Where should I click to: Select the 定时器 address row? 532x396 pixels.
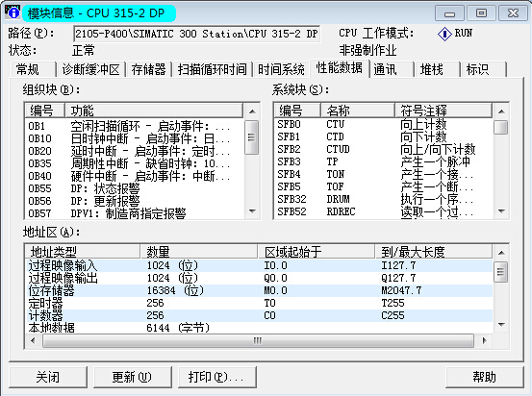click(259, 303)
